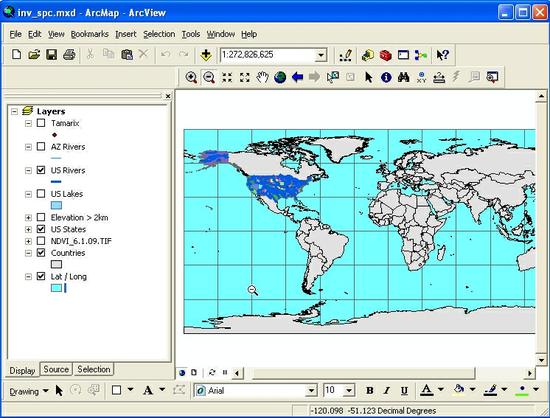
Task: Save the map with the floppy icon
Action: pyautogui.click(x=52, y=55)
